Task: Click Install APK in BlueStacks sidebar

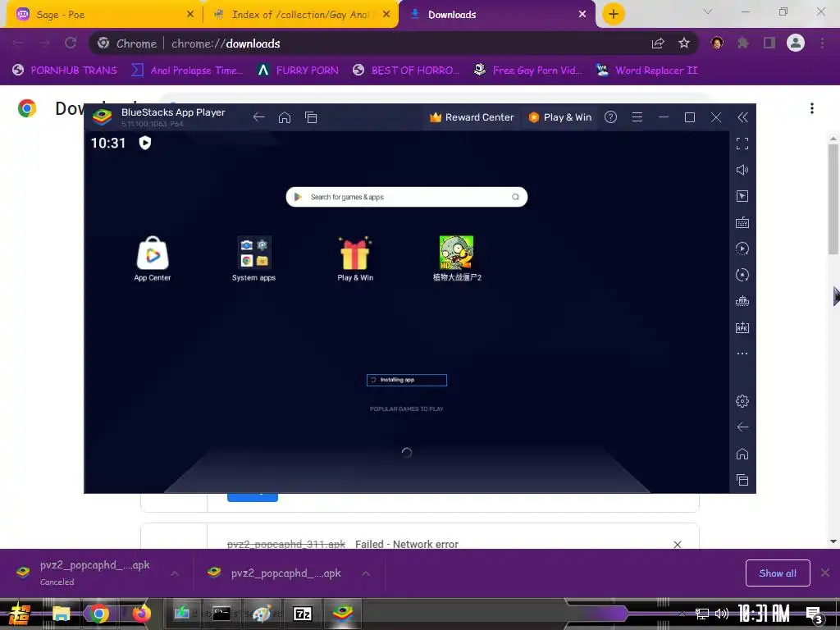Action: click(742, 327)
